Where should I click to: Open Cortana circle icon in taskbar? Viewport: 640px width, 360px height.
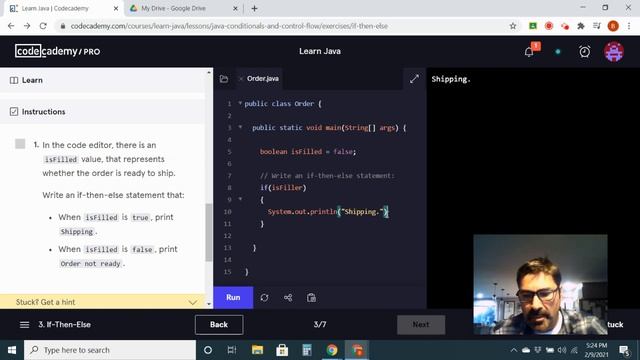(x=208, y=350)
